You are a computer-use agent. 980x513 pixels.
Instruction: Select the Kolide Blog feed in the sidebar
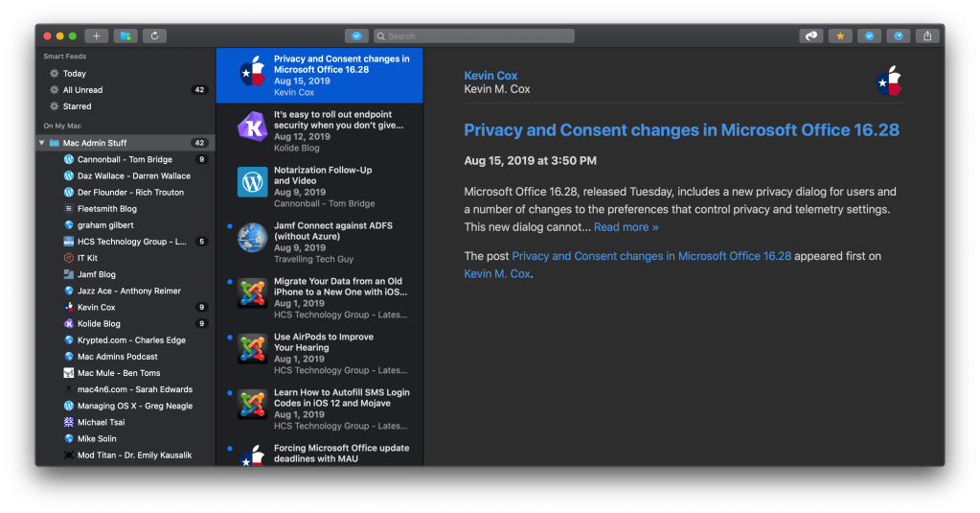[99, 324]
